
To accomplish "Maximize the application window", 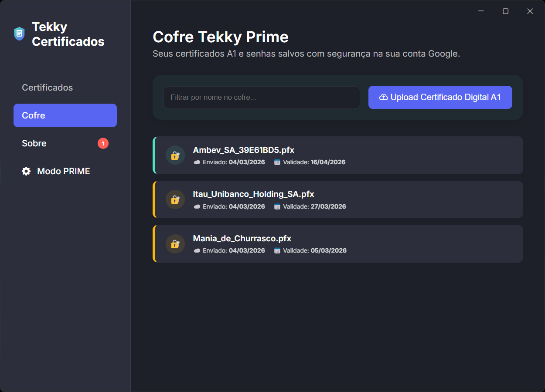I will (506, 11).
